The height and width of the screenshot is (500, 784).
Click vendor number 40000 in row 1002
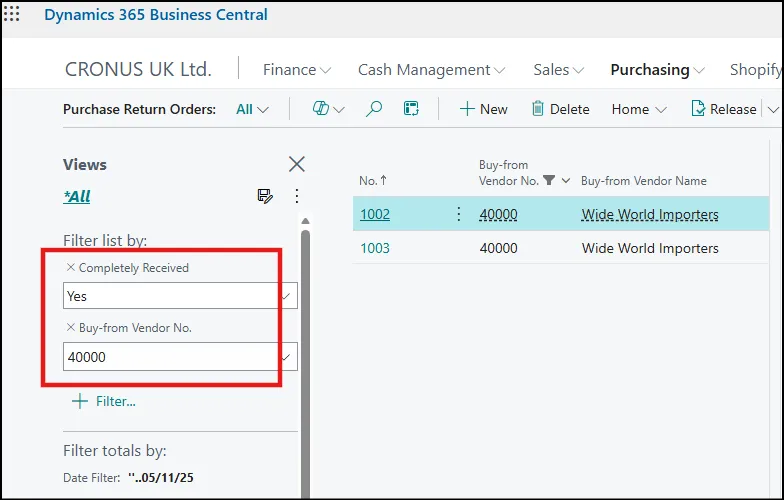pyautogui.click(x=498, y=214)
